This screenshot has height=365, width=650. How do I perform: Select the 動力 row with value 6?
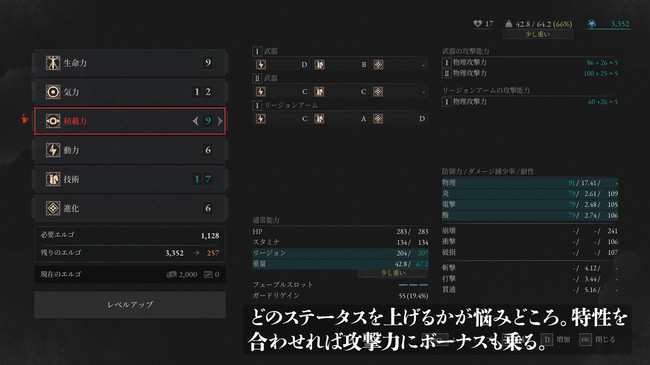(x=130, y=150)
